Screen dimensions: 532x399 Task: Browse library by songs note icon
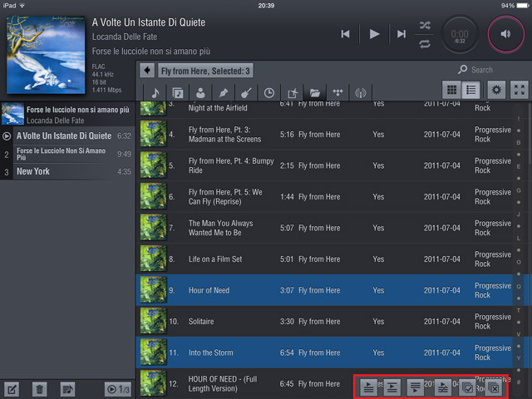pyautogui.click(x=155, y=92)
